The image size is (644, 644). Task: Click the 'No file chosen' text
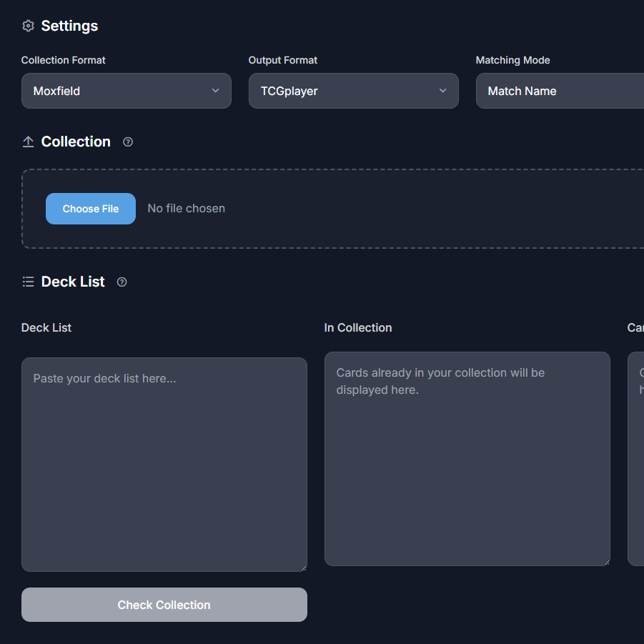click(186, 209)
